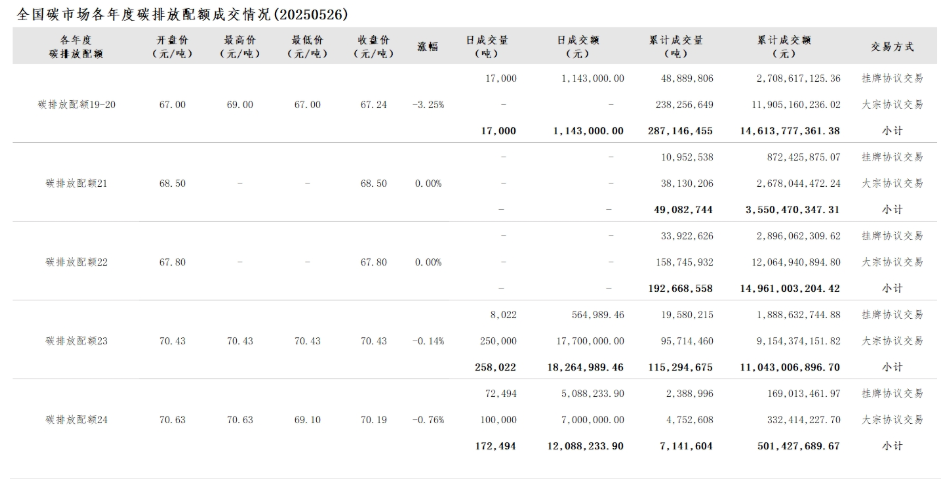Click cumulative volume subtotal 287,146,455
This screenshot has width=948, height=496.
(x=680, y=131)
